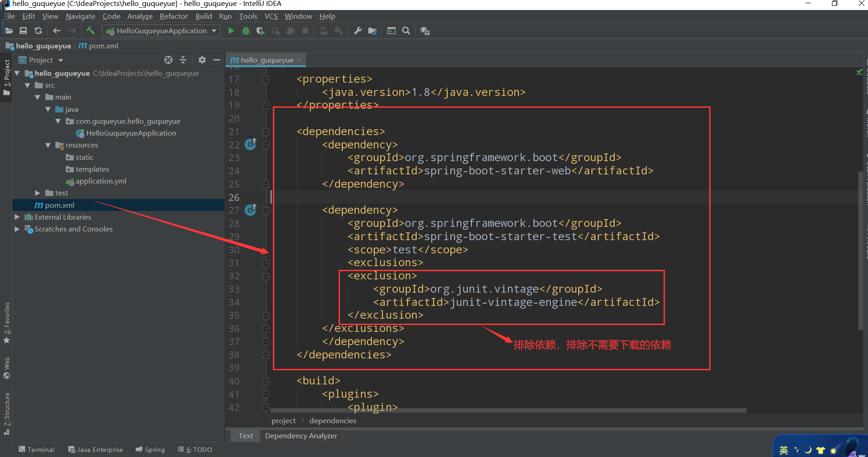
Task: Click the dependencies breadcrumb at the bottom
Action: coord(332,420)
